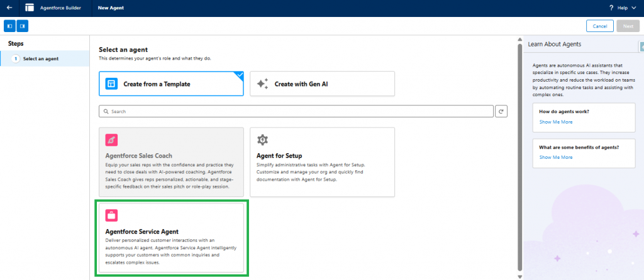644x280 pixels.
Task: Click the Service Agent briefcase icon
Action: [111, 215]
